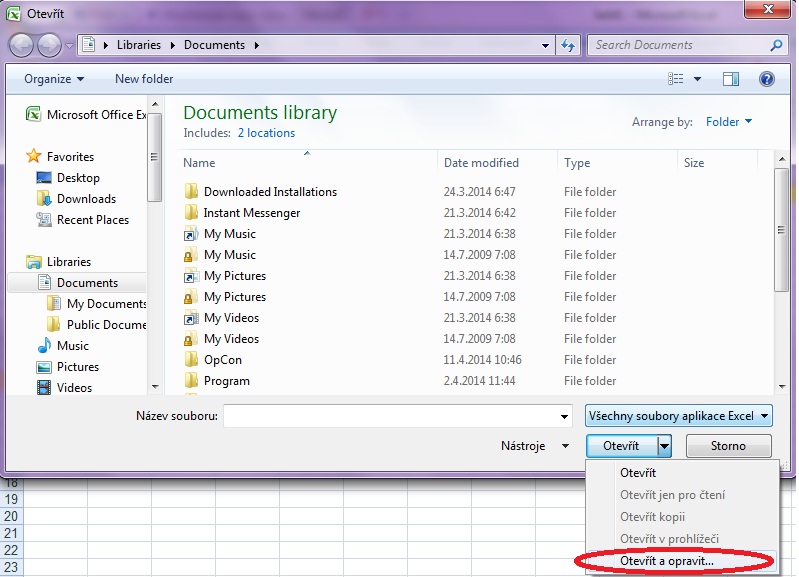Screen dimensions: 799x577
Task: Click the Help question mark icon
Action: 767,79
